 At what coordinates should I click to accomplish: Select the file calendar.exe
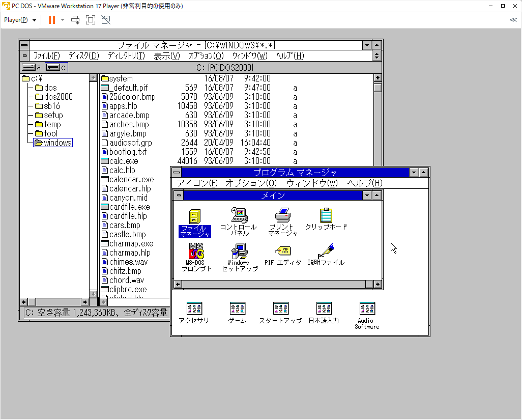click(128, 179)
